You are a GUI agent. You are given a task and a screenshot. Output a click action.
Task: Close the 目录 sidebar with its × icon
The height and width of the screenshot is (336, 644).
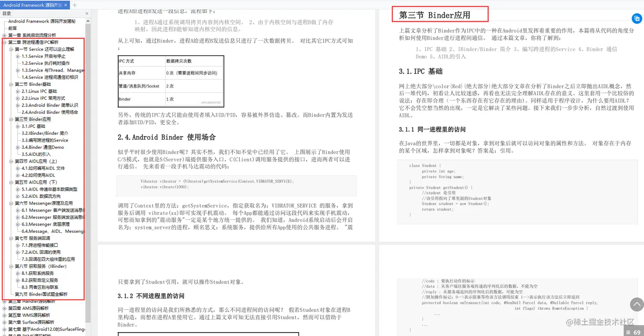tap(86, 13)
